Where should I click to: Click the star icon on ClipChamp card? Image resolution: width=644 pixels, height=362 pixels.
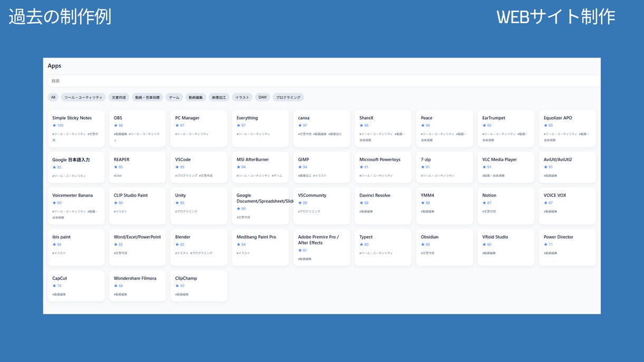(x=177, y=286)
